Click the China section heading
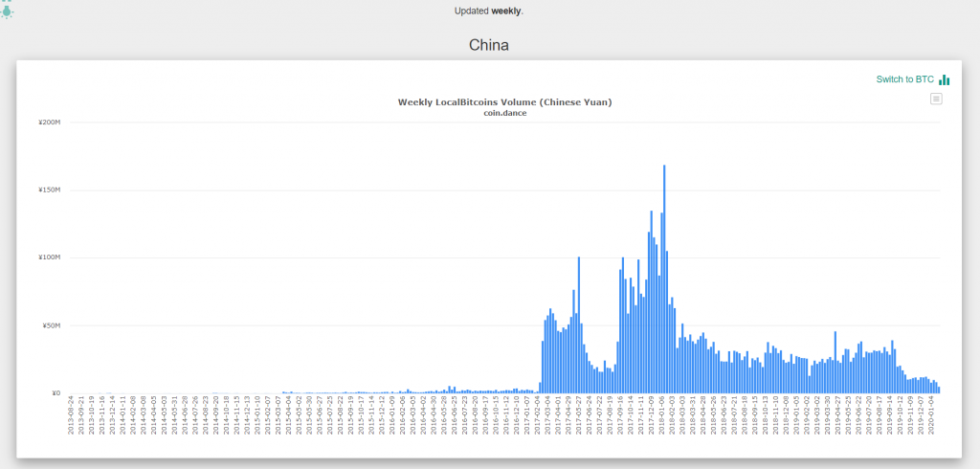980x469 pixels. (x=489, y=45)
